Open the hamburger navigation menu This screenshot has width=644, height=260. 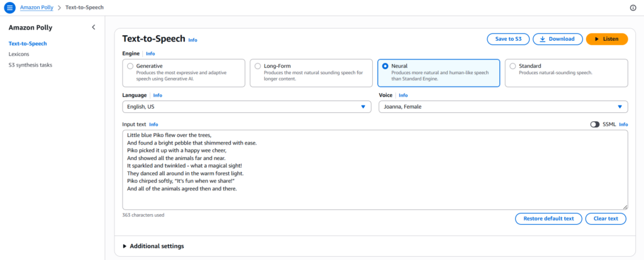click(9, 8)
